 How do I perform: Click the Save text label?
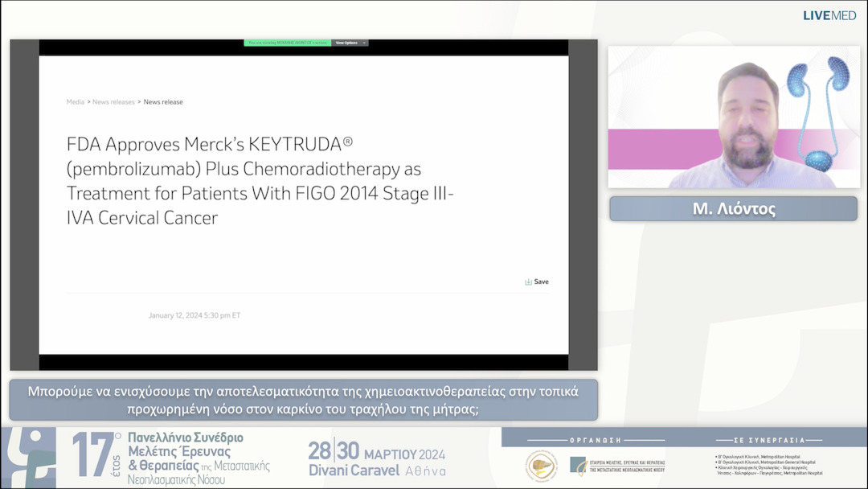coord(542,281)
